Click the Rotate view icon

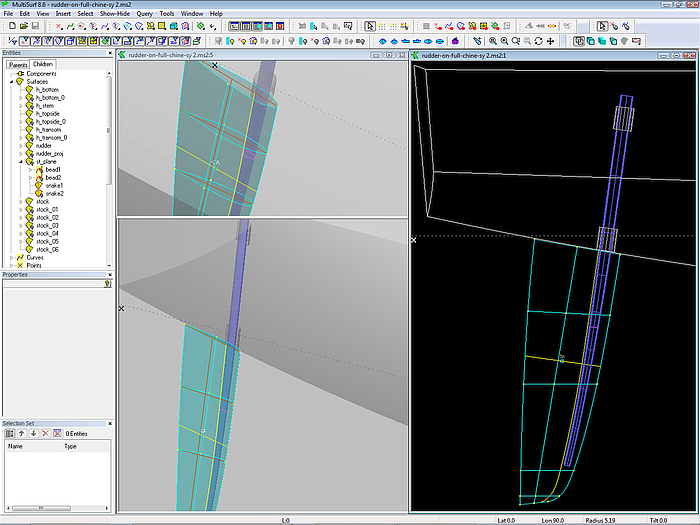point(539,41)
